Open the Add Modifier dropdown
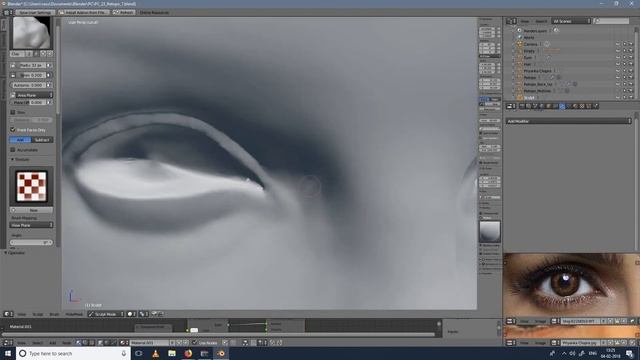 (569, 121)
